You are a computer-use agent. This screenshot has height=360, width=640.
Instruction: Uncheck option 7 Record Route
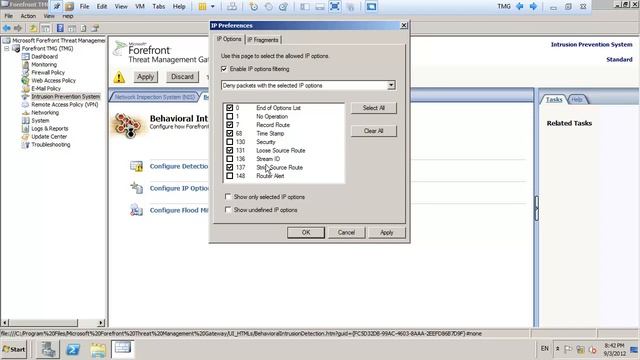coord(229,125)
